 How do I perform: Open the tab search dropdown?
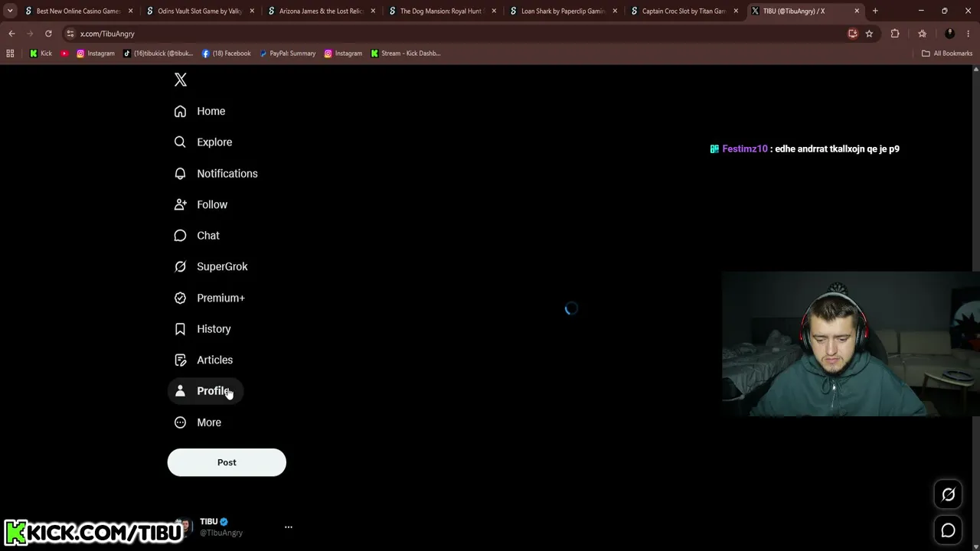point(10,11)
